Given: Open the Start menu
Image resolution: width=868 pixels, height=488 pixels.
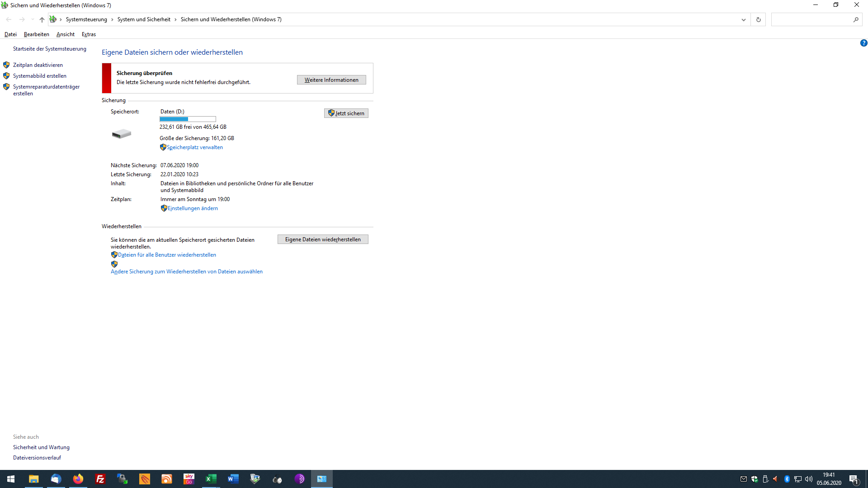Looking at the screenshot, I should (x=11, y=479).
